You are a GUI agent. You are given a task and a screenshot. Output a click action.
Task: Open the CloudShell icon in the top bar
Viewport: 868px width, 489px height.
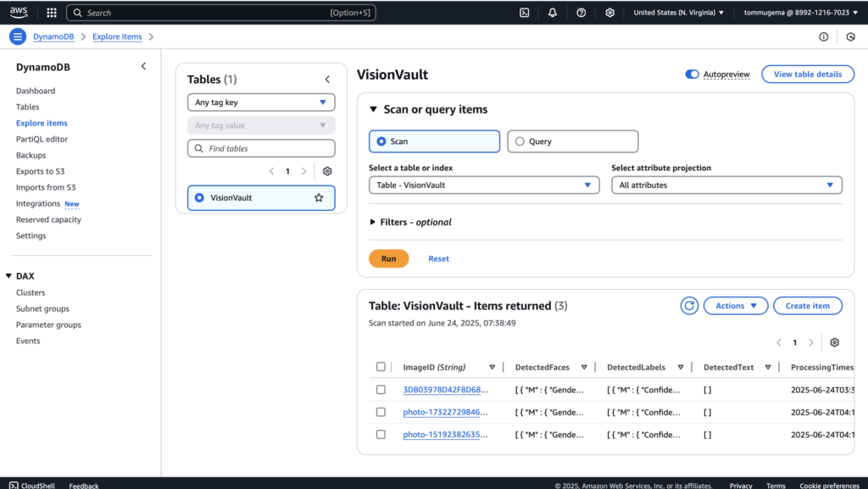(x=525, y=13)
